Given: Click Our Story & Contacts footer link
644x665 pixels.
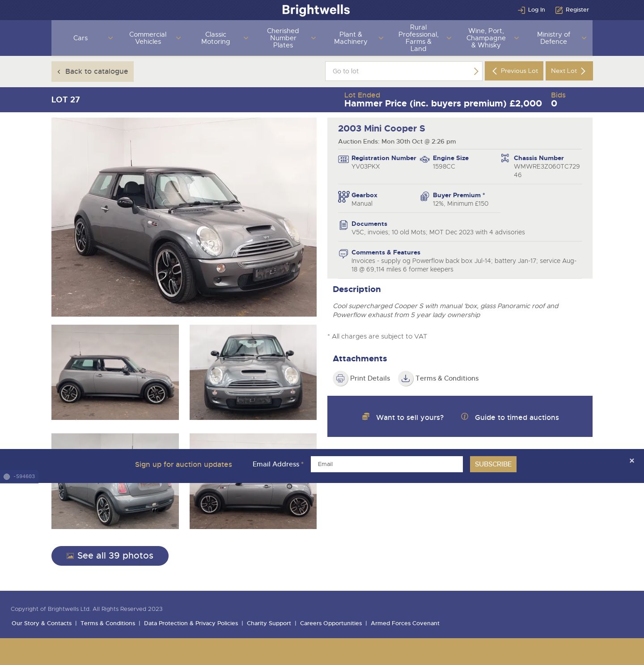Looking at the screenshot, I should click(x=42, y=623).
